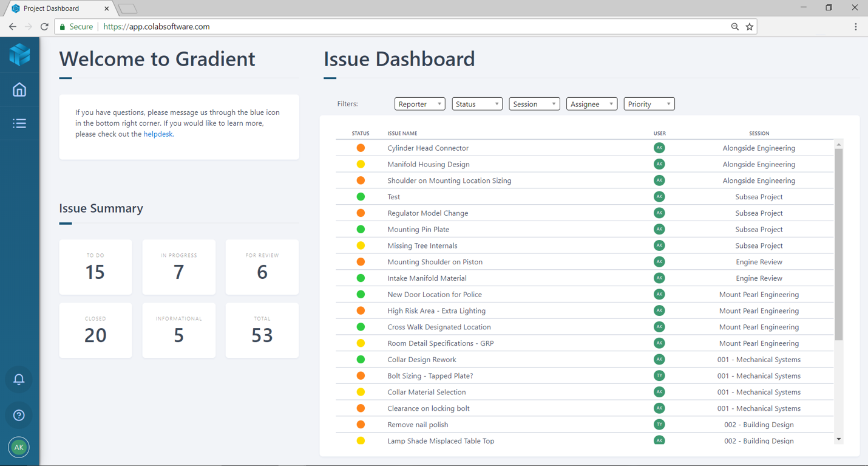Open a new browser tab
Image resolution: width=868 pixels, height=466 pixels.
(127, 8)
